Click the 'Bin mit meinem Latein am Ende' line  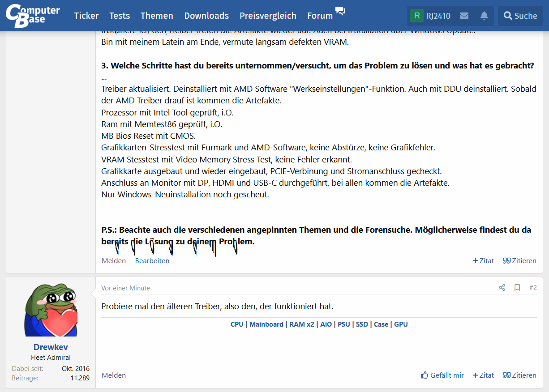click(x=225, y=43)
